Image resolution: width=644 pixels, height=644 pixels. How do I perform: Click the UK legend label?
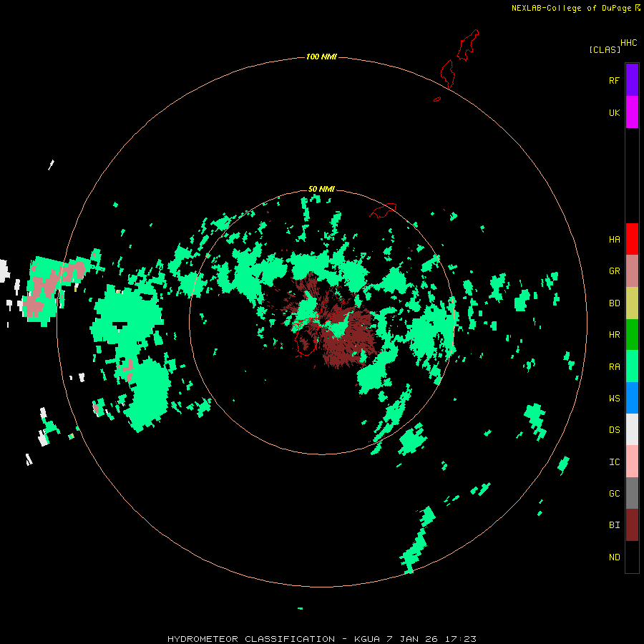(615, 112)
